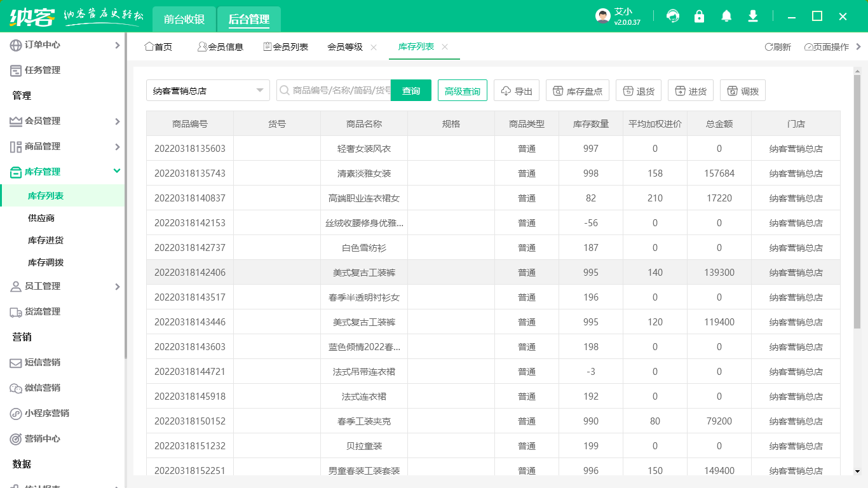Open 高级查询 advanced search
This screenshot has height=488, width=868.
click(x=463, y=90)
